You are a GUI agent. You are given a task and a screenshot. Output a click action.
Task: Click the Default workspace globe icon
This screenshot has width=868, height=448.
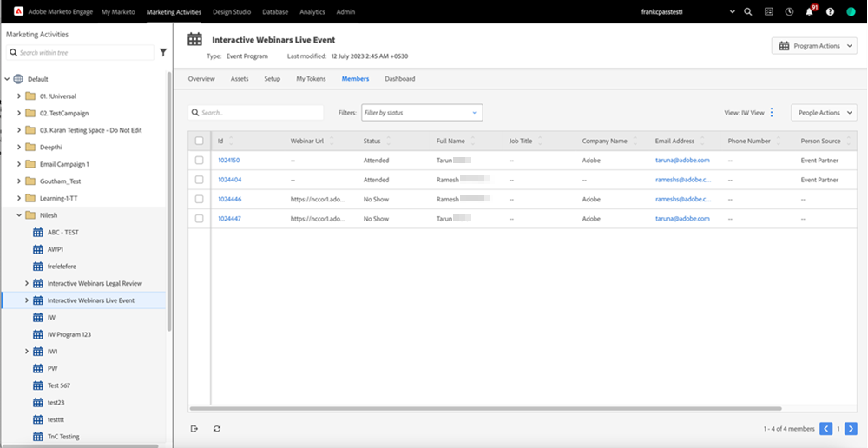point(18,79)
